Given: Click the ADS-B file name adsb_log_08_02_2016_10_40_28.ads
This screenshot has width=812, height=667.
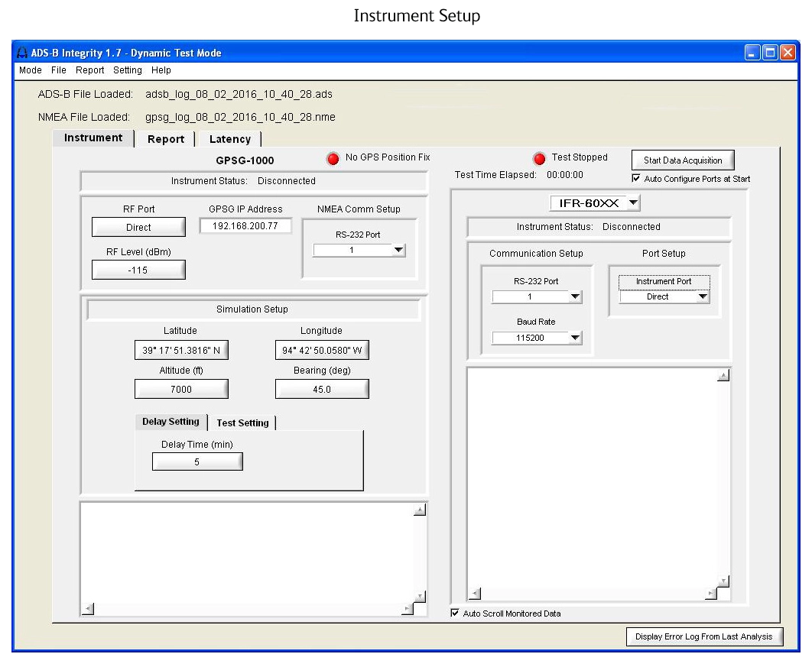Looking at the screenshot, I should (239, 94).
